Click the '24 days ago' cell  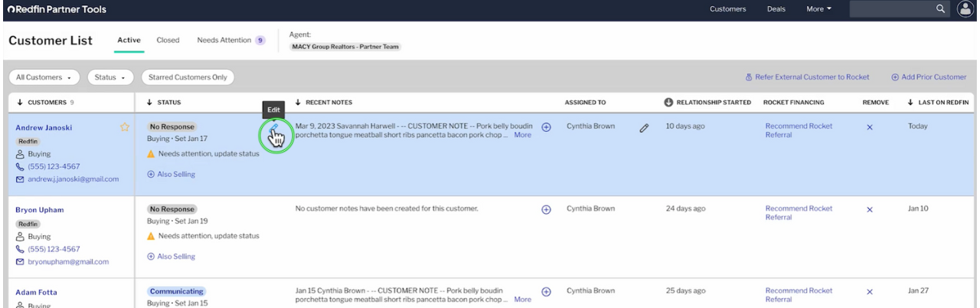pyautogui.click(x=685, y=208)
